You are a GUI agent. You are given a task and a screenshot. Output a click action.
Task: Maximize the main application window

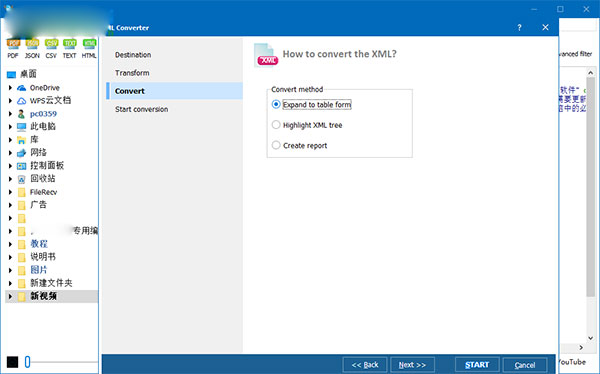point(560,9)
